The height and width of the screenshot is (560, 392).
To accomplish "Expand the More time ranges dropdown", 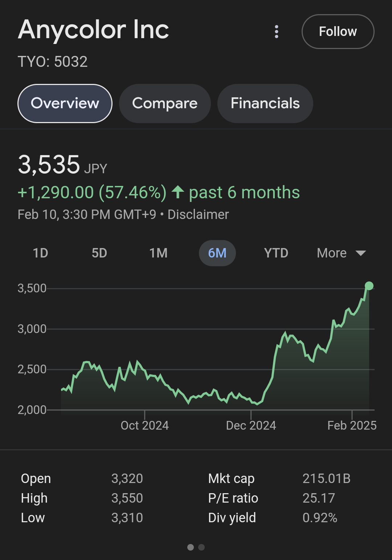I will 332,253.
